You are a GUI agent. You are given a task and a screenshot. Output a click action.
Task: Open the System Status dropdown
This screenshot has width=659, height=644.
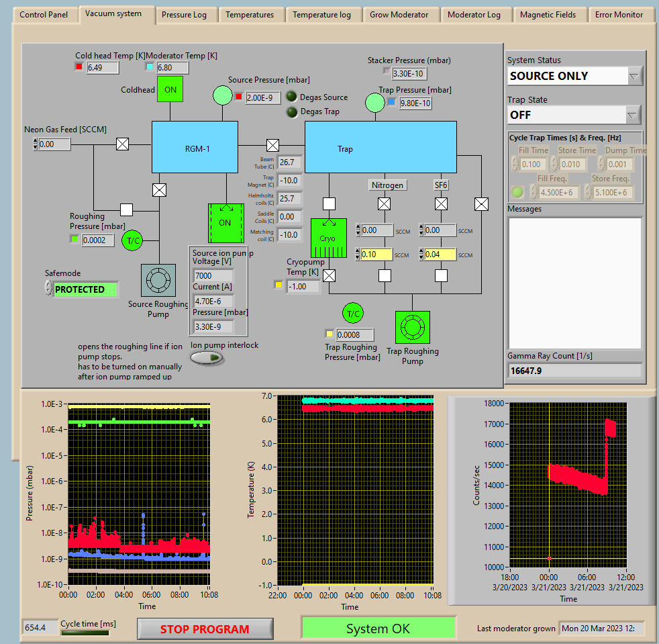tap(634, 76)
